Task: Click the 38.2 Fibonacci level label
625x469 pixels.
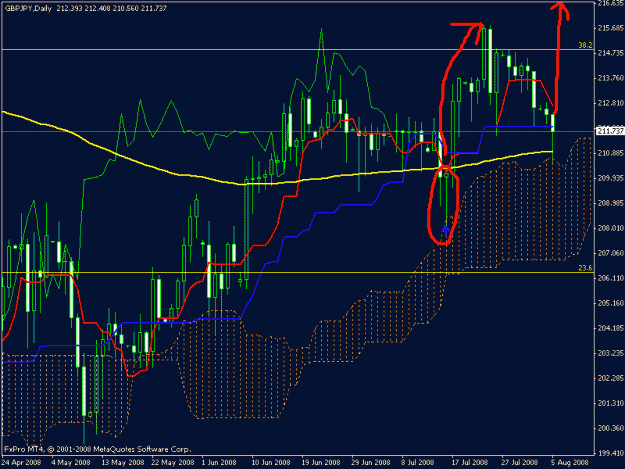Action: 585,45
